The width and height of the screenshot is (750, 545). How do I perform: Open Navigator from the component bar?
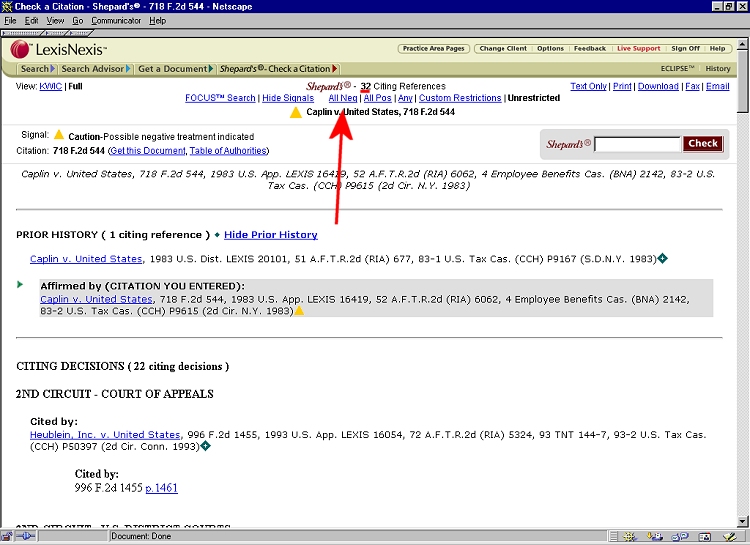(x=629, y=537)
